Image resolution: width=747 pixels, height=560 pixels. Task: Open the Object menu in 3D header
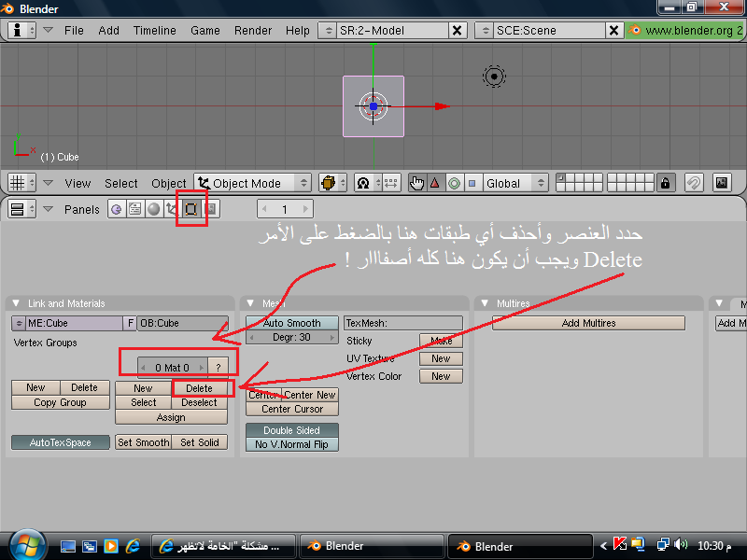pos(169,183)
